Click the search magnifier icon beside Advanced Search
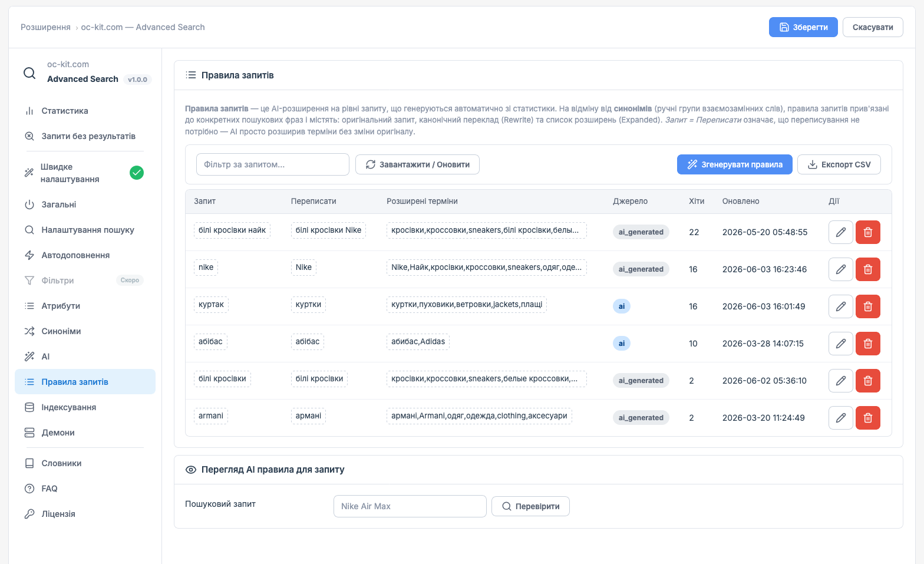 click(x=29, y=73)
